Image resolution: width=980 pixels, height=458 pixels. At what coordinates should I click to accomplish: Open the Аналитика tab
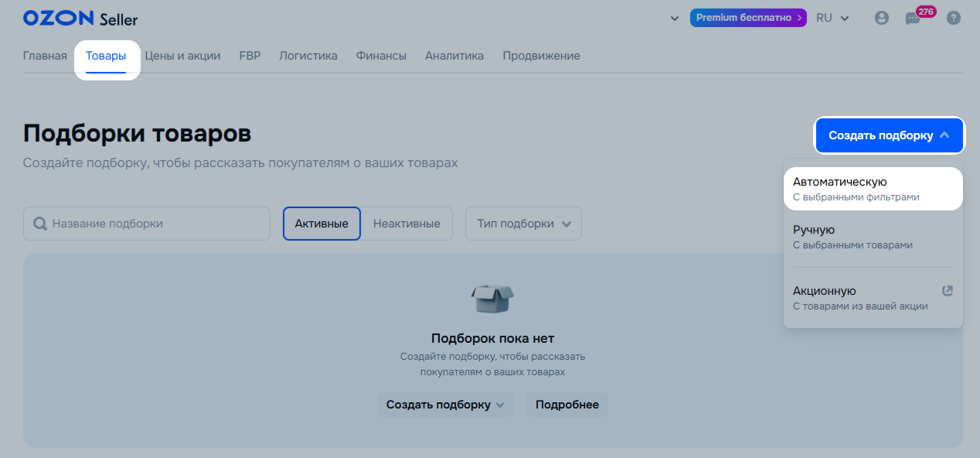click(x=454, y=56)
